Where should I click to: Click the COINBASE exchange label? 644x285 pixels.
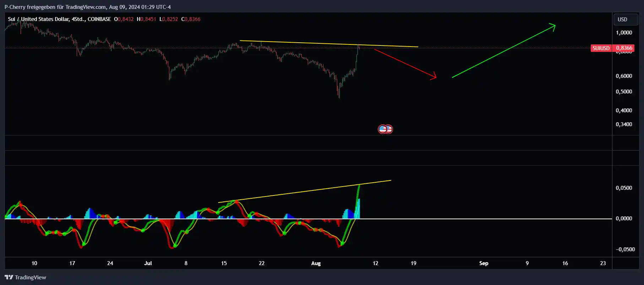tap(99, 19)
